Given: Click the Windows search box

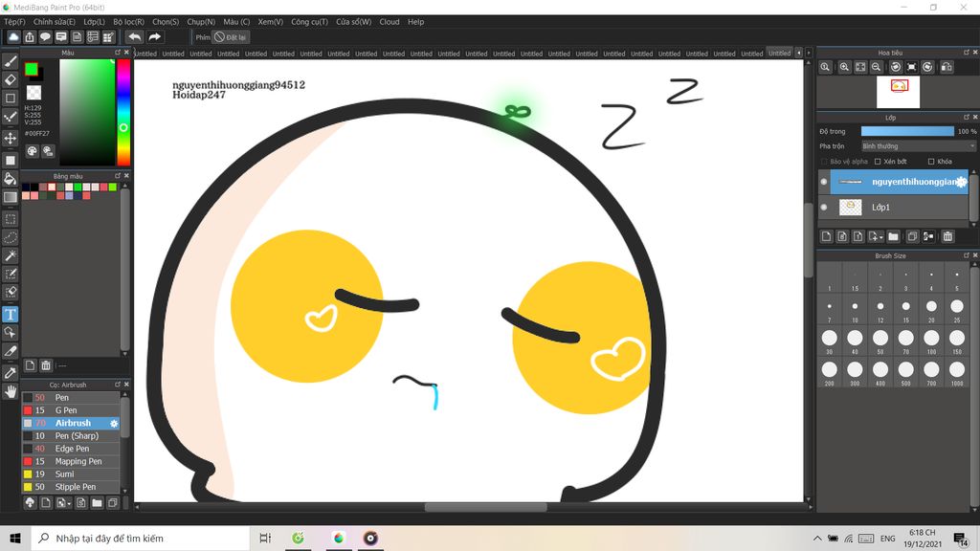Looking at the screenshot, I should coord(140,538).
